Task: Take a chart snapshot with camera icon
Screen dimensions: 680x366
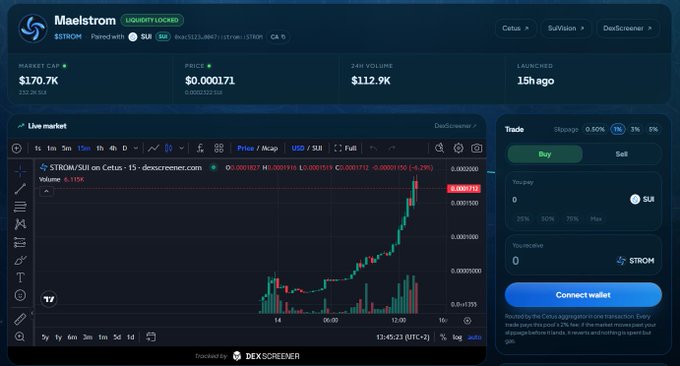Action: 477,148
